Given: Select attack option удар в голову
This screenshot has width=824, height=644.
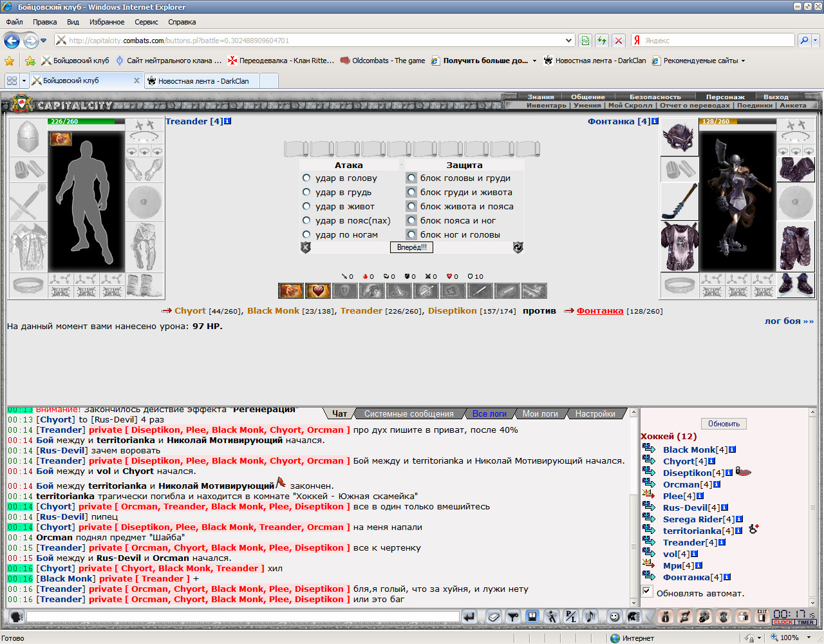Looking at the screenshot, I should point(306,178).
